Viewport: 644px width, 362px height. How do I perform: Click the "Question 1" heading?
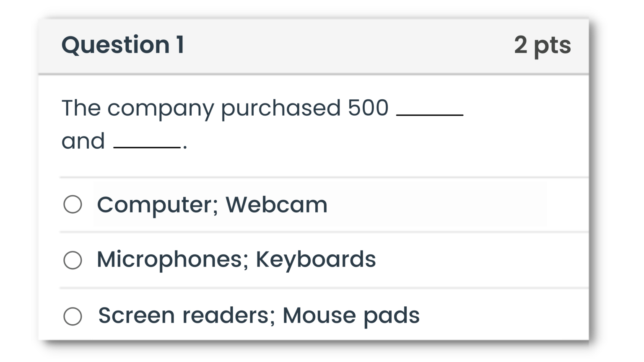(123, 45)
